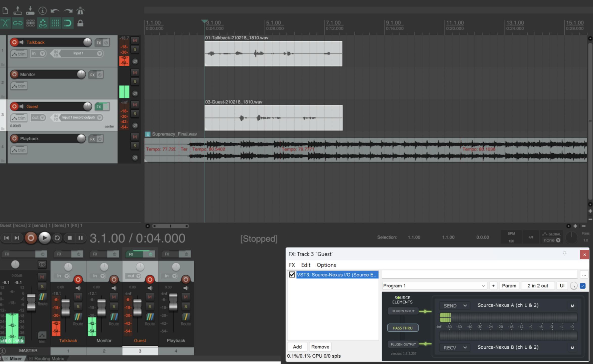This screenshot has height=364, width=593.
Task: Switch to the Routing Matrix tab
Action: [x=49, y=358]
